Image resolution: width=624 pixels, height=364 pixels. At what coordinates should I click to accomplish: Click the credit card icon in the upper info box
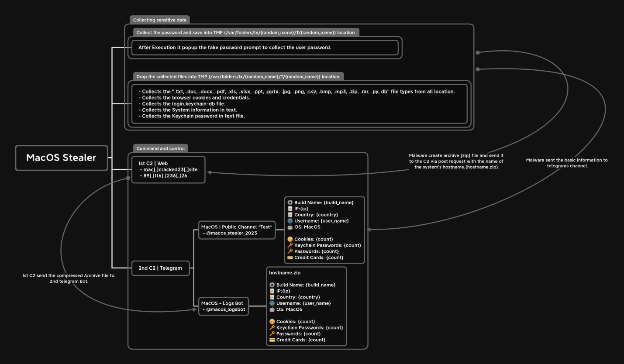click(x=290, y=258)
